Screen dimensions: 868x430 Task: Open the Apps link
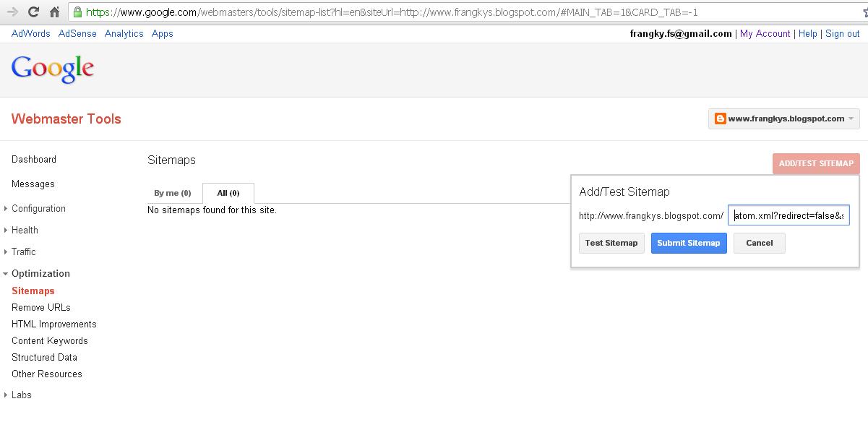pyautogui.click(x=162, y=33)
